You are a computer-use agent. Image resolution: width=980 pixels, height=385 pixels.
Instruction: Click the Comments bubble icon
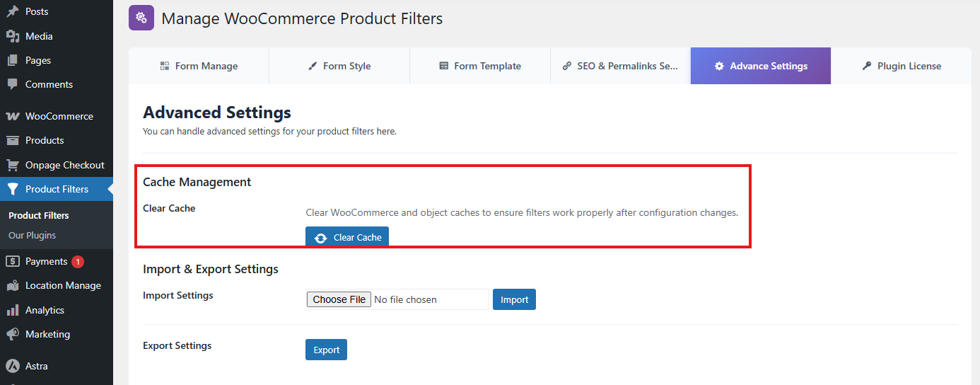point(13,84)
